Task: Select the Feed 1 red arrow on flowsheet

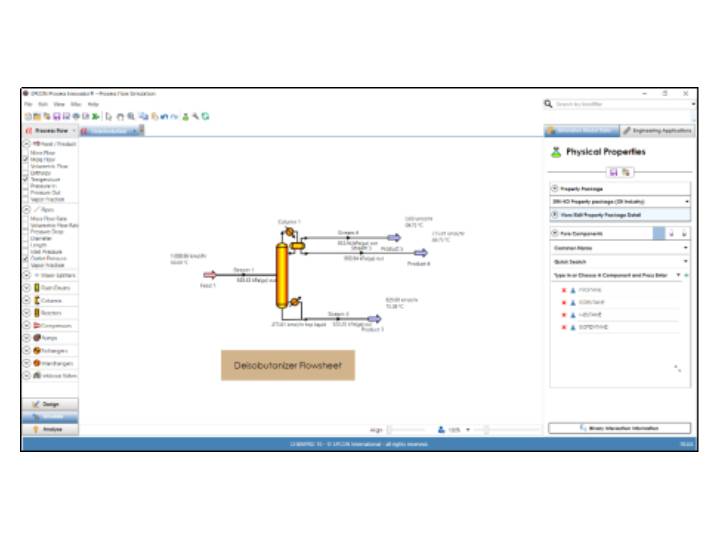Action: point(210,275)
